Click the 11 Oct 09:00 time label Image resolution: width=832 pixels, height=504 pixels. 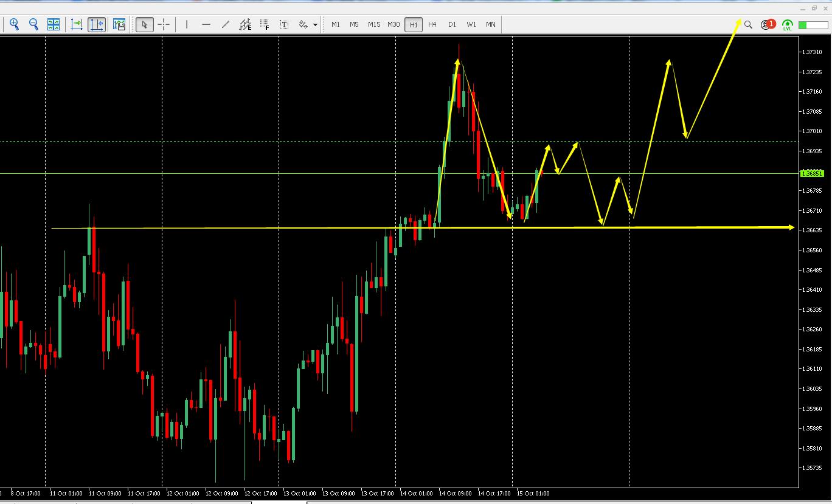pyautogui.click(x=105, y=494)
